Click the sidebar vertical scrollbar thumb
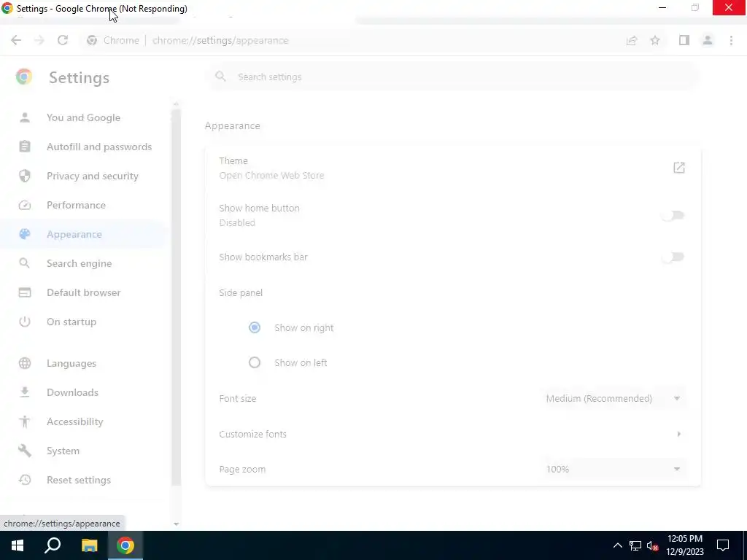Screen dimensions: 747x560 (176, 297)
